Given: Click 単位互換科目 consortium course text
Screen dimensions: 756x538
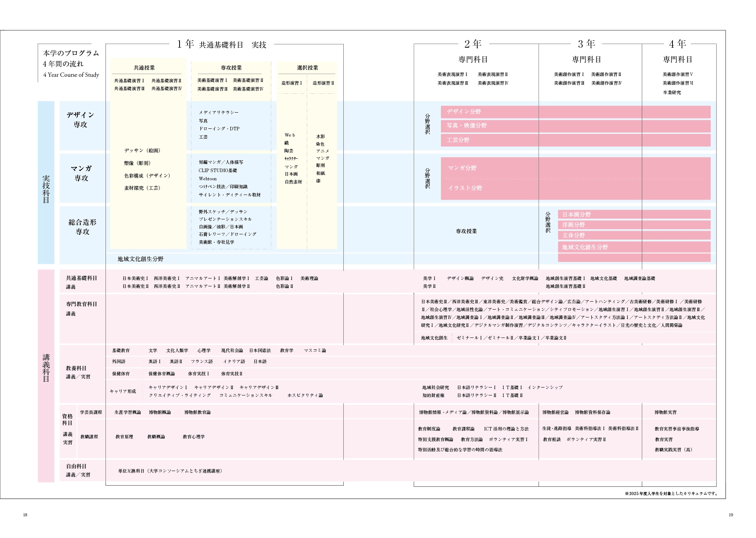Looking at the screenshot, I should point(170,471).
